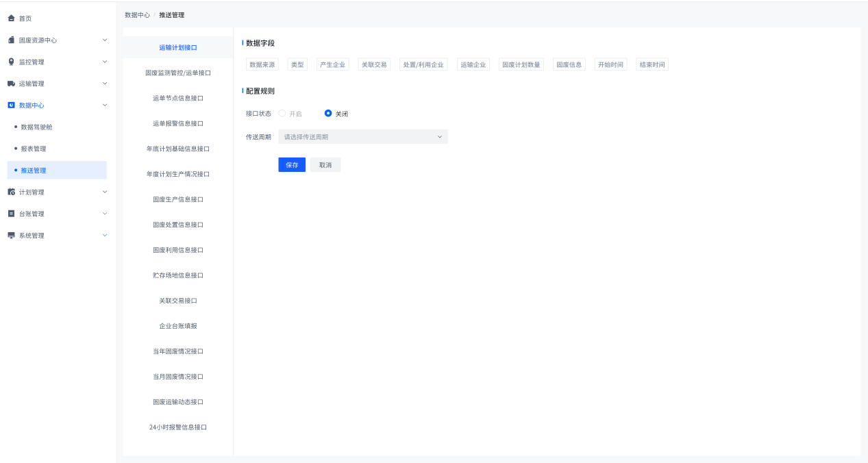This screenshot has height=463, width=868.
Task: Click the 运输管理 truck icon
Action: [x=11, y=84]
